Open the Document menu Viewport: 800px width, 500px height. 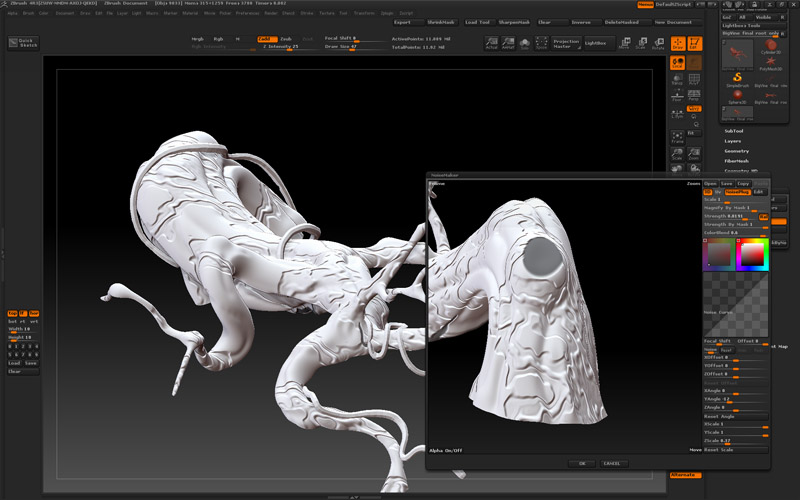65,13
